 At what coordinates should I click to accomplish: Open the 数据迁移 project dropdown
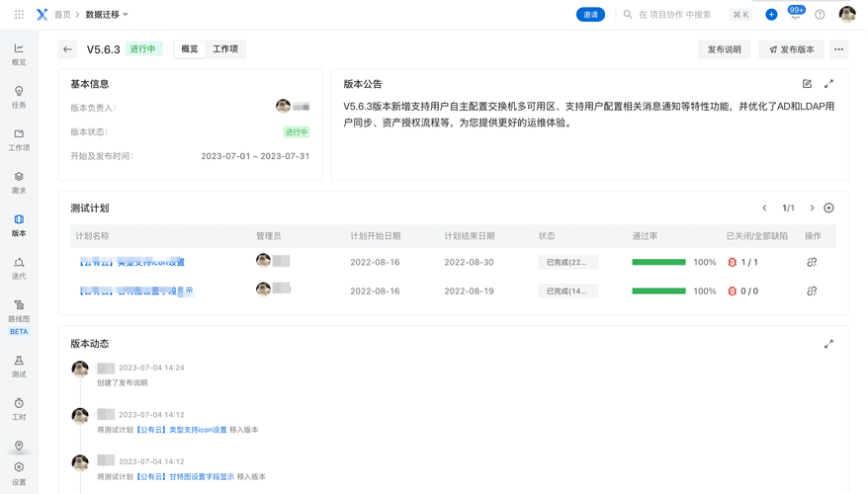click(107, 15)
